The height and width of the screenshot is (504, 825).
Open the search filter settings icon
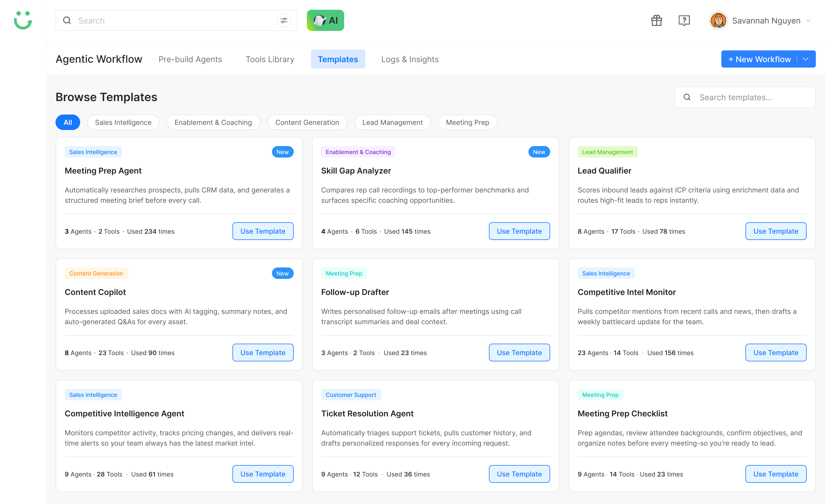click(284, 20)
